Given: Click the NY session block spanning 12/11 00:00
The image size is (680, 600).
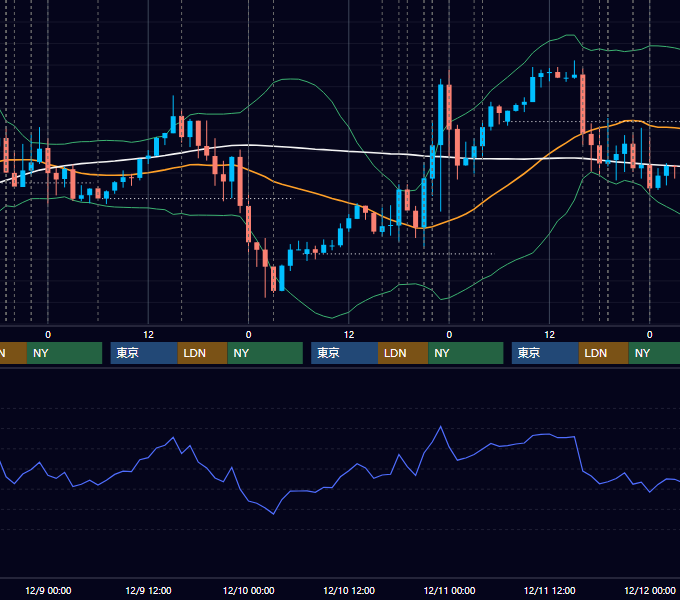Looking at the screenshot, I should pos(466,353).
